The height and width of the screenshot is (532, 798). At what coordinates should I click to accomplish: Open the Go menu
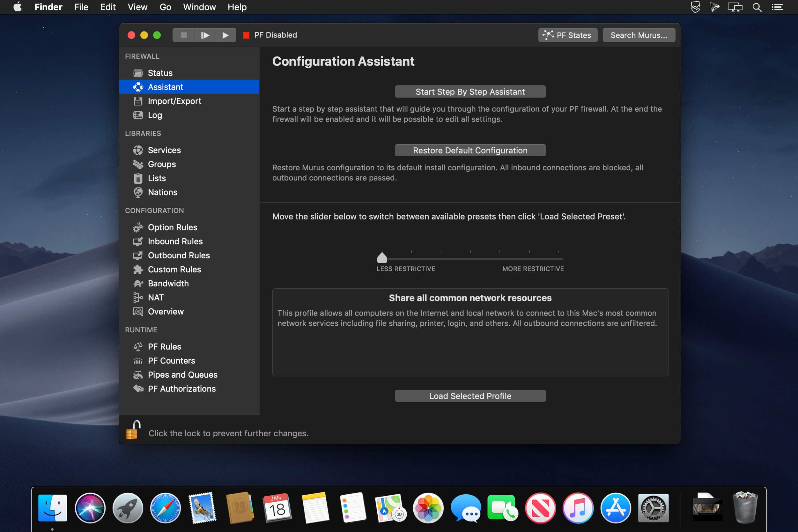[x=165, y=7]
